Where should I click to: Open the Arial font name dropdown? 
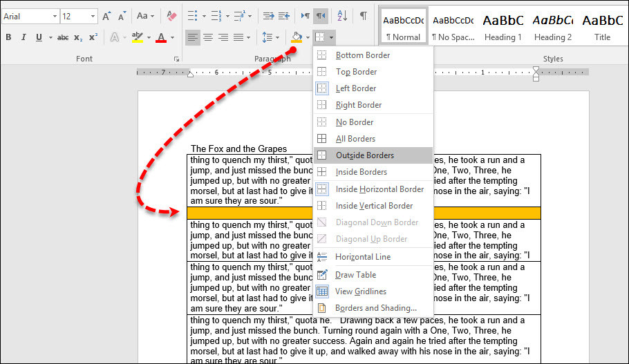click(x=53, y=15)
